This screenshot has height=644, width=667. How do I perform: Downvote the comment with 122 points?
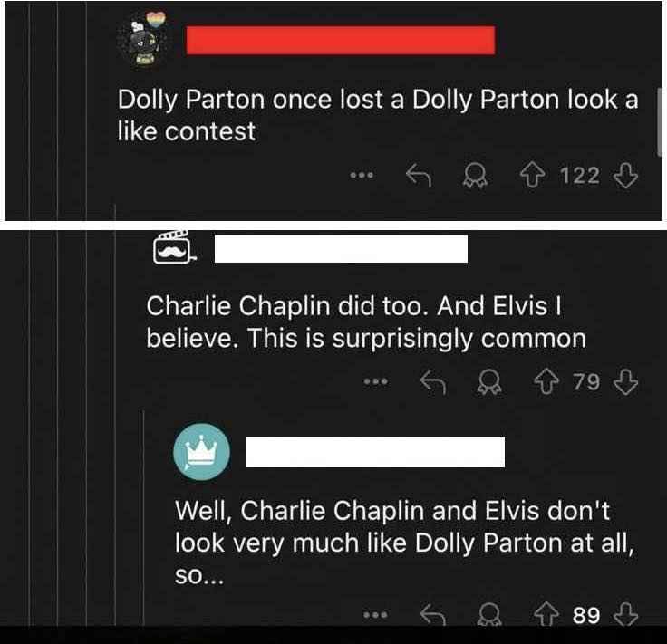625,176
